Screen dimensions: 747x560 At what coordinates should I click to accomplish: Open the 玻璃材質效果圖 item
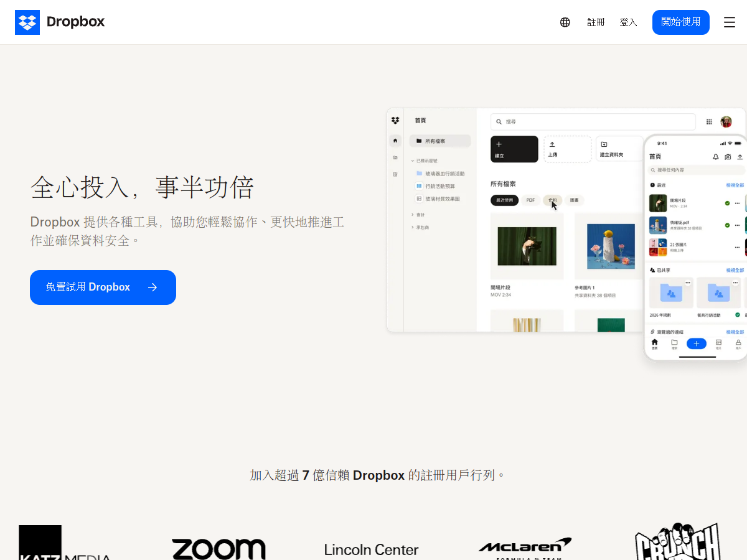pyautogui.click(x=438, y=198)
